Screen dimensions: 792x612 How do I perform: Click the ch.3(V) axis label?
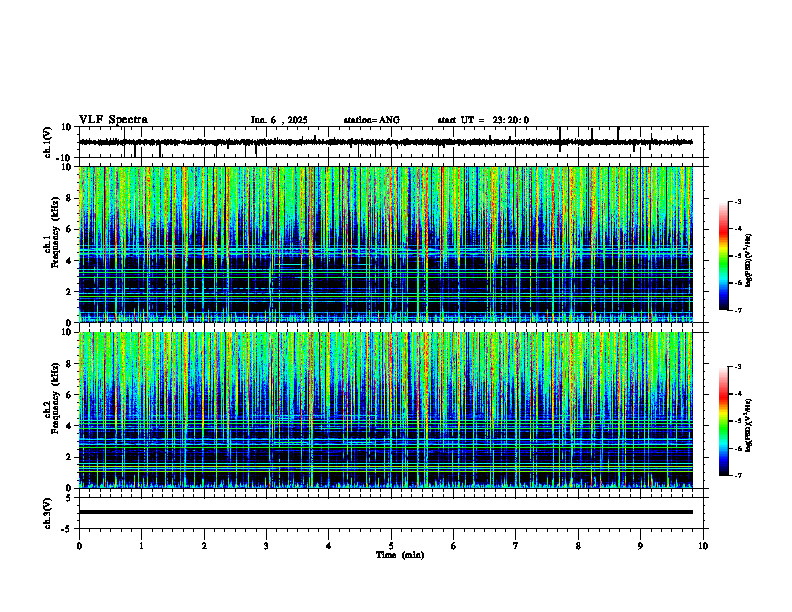[47, 514]
